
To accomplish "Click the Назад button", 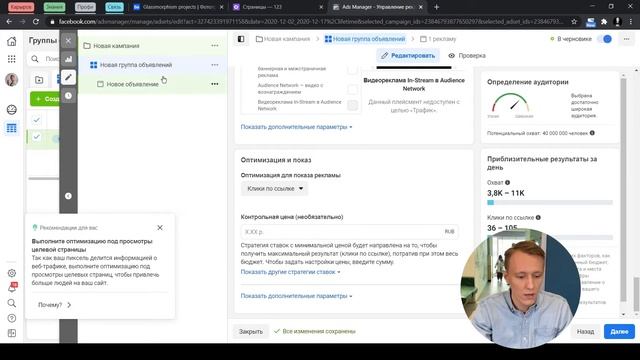I will (x=585, y=331).
